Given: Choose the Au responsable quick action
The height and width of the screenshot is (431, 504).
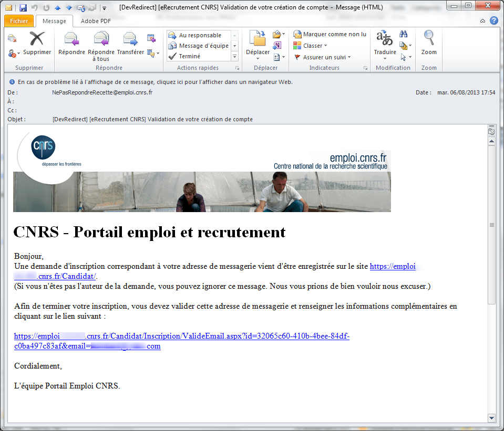Looking at the screenshot, I should click(199, 35).
